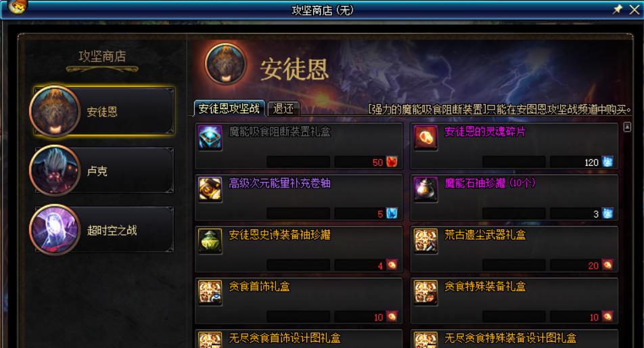Click the 安徒恩 boss portrait in header

pos(225,64)
